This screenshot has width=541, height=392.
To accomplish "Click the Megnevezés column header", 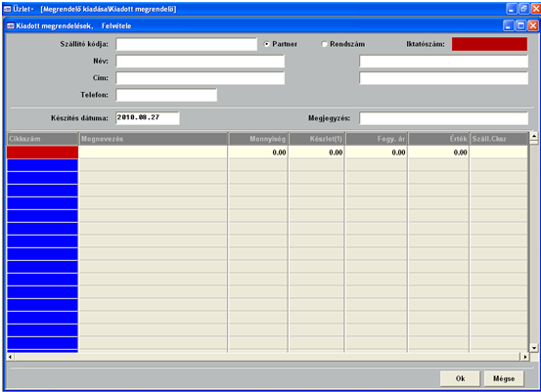I will (154, 139).
